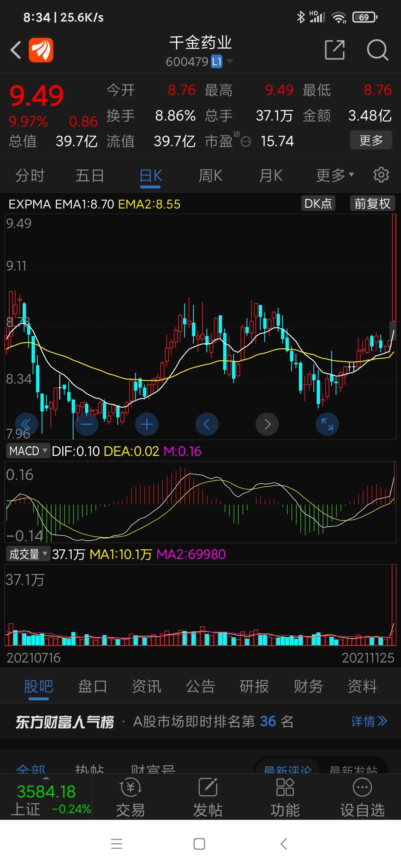Zoom in chart with plus button

pyautogui.click(x=147, y=424)
